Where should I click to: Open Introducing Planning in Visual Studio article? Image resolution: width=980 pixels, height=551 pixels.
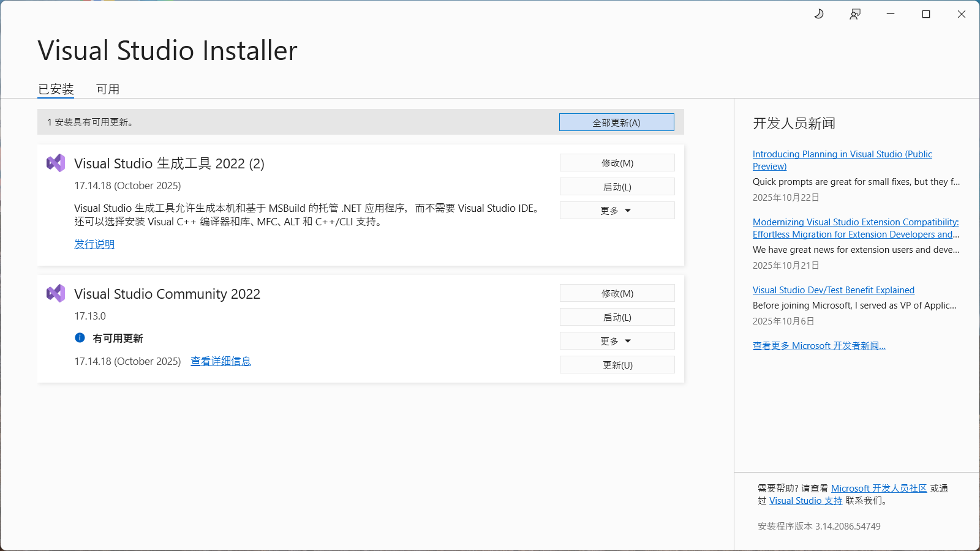pos(842,160)
